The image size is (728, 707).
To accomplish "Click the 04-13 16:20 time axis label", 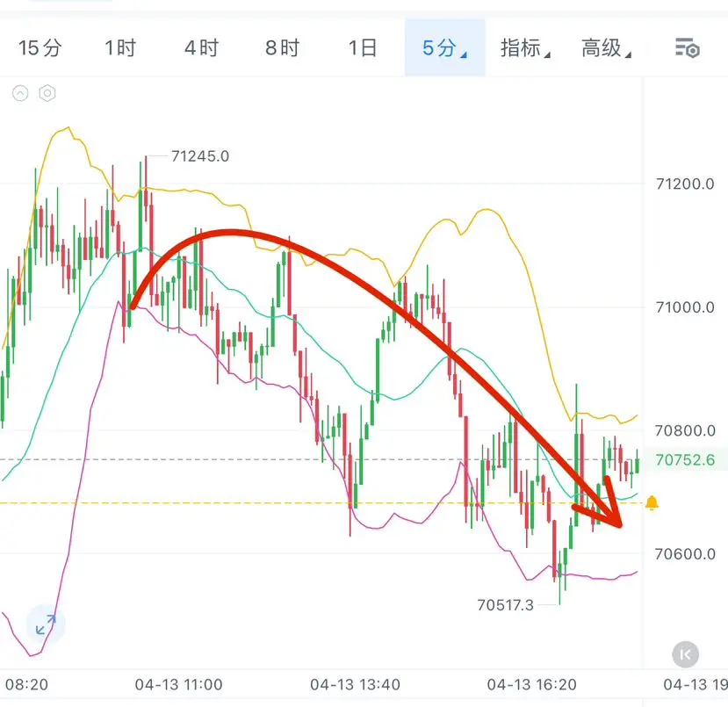I will [531, 685].
